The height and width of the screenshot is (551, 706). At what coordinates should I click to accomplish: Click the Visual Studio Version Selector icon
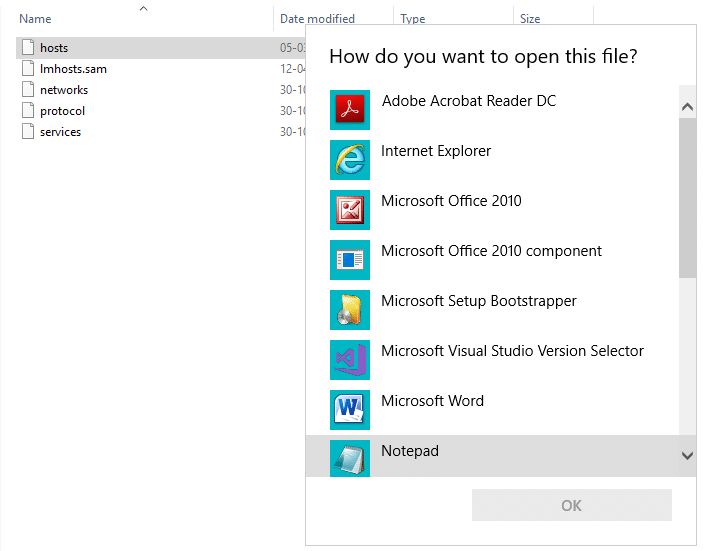pyautogui.click(x=350, y=360)
